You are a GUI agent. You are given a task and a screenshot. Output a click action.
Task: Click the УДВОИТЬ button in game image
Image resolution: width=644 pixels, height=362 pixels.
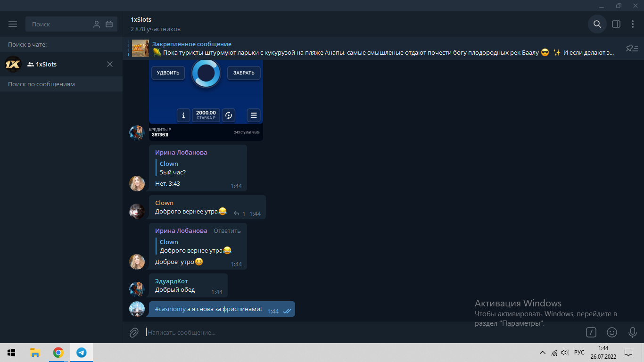pos(168,73)
